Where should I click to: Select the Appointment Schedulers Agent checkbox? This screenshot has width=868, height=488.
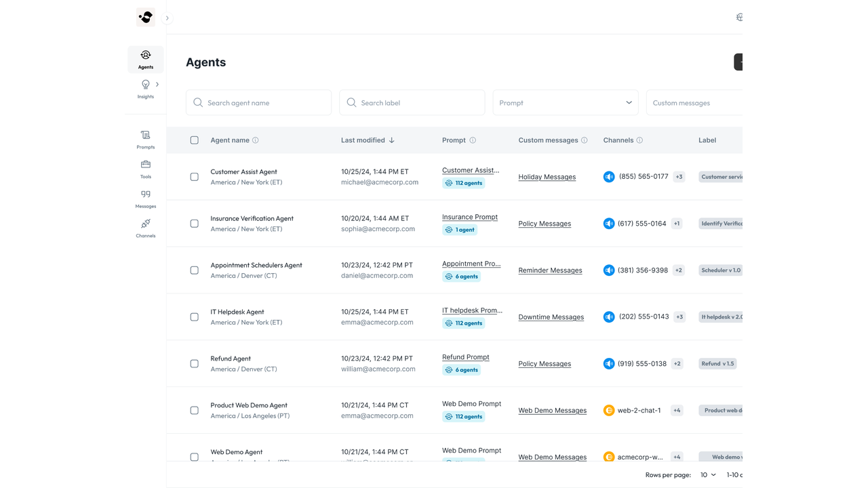coord(195,270)
